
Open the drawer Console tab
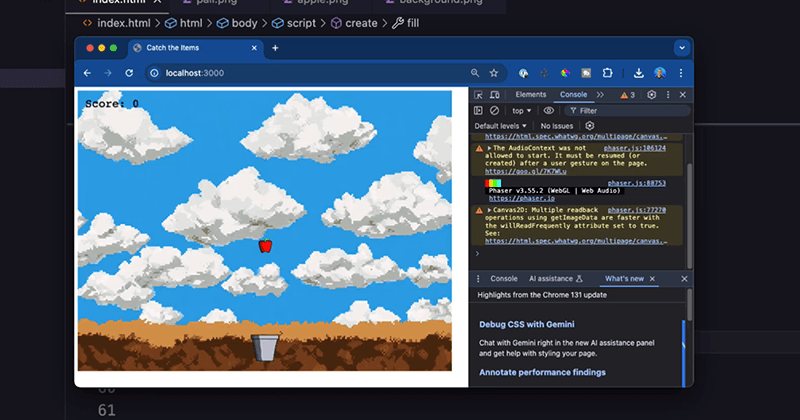tap(504, 279)
